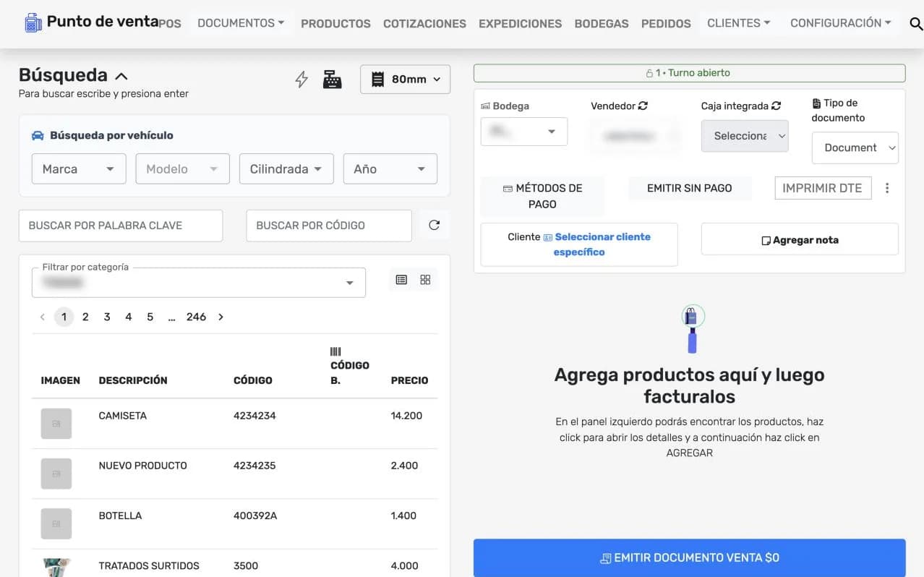This screenshot has height=577, width=924.
Task: Click the Vendedor input field
Action: 635,136
